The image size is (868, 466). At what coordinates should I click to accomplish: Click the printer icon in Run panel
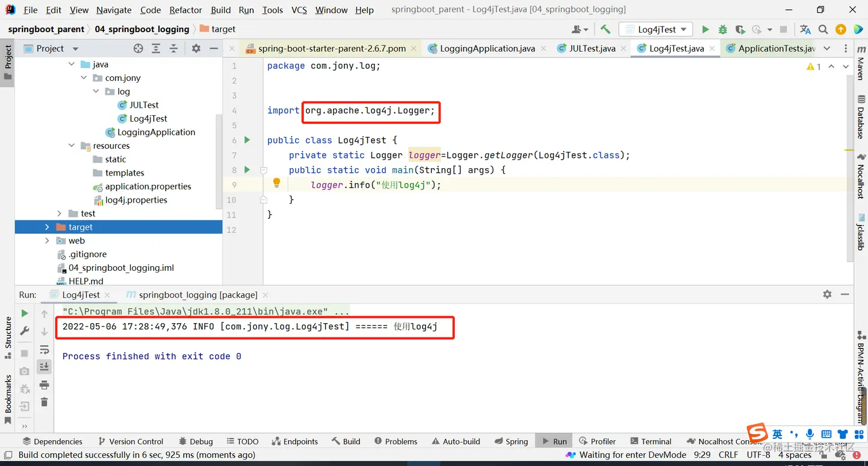point(44,385)
